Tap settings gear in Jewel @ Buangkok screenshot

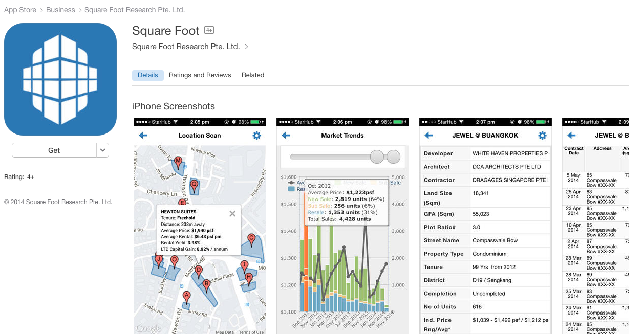tap(542, 136)
